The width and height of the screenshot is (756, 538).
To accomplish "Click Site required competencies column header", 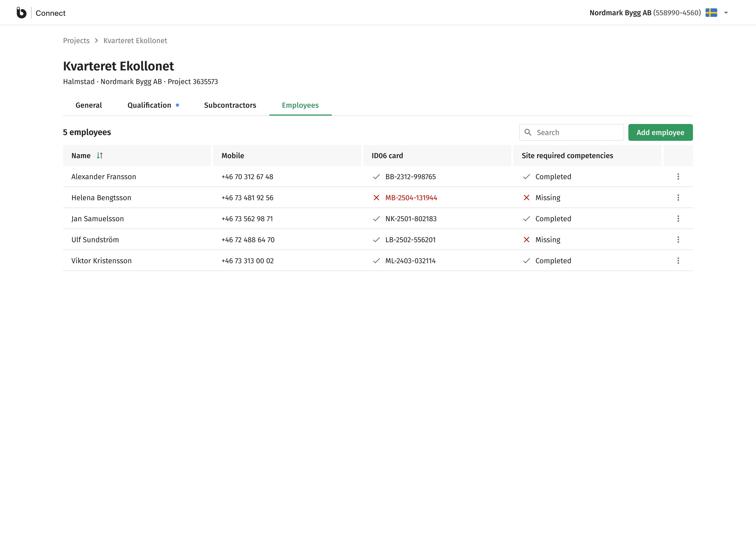I will click(x=587, y=155).
